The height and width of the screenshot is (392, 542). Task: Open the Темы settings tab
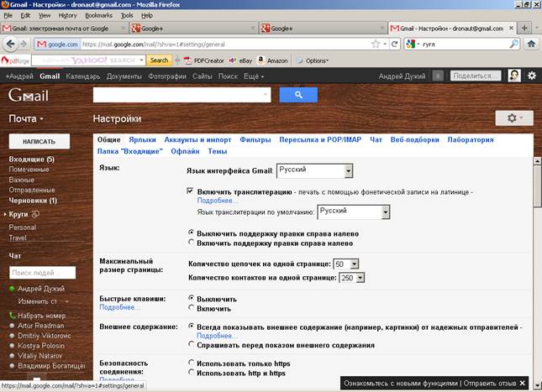click(x=217, y=151)
